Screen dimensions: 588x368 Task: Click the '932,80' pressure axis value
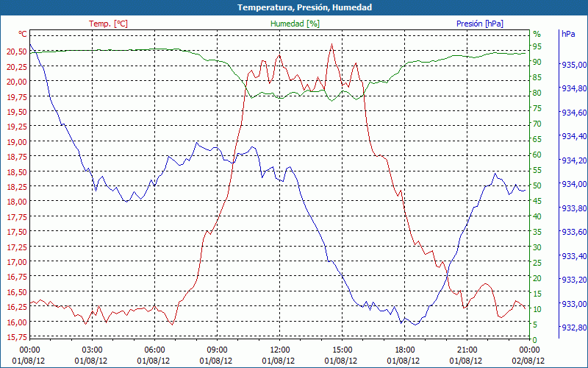[x=574, y=328]
